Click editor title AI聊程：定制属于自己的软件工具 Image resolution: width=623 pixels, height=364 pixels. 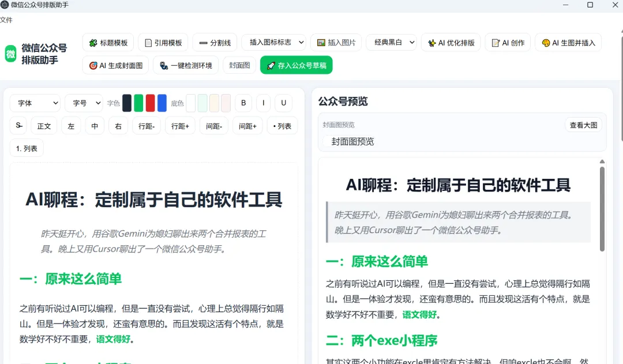click(154, 200)
